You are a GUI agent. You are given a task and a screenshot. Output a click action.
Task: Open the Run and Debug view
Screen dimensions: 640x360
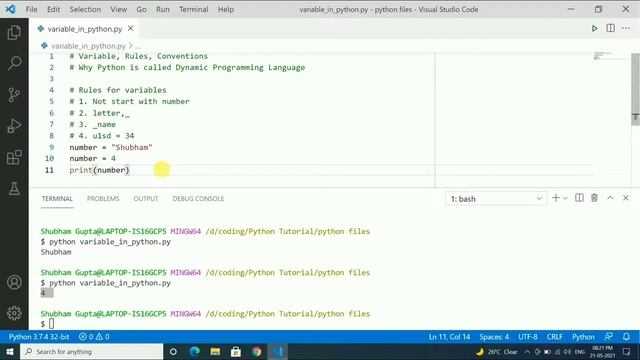coord(14,126)
